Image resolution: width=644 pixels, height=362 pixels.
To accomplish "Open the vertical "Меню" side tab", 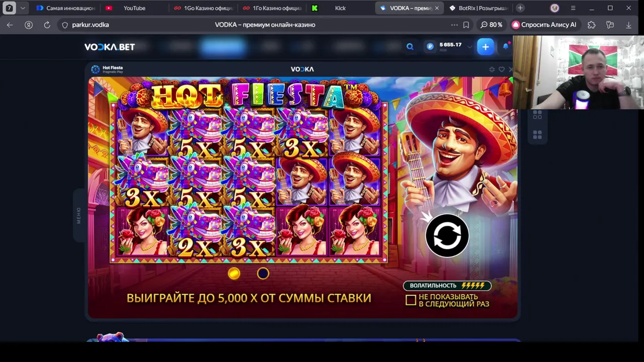I will (x=78, y=216).
